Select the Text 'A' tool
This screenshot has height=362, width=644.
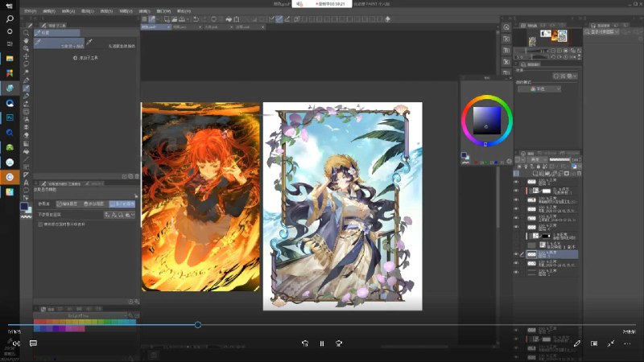pos(26,183)
